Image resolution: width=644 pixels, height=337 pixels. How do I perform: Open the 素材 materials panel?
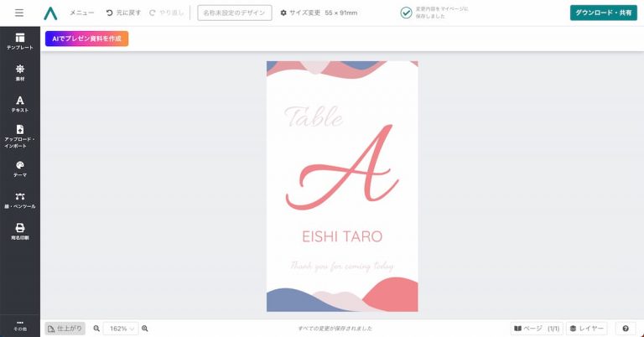click(x=20, y=73)
